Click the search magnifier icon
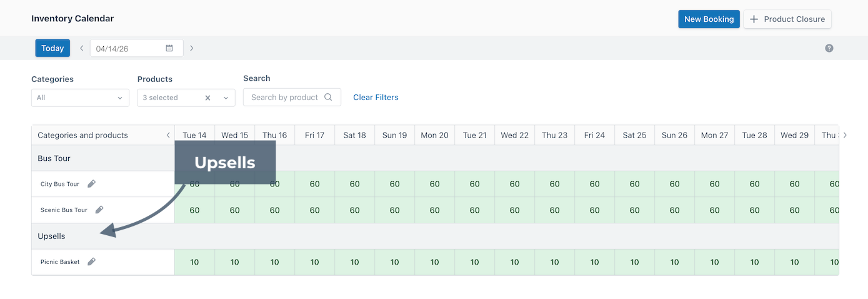 click(x=329, y=97)
